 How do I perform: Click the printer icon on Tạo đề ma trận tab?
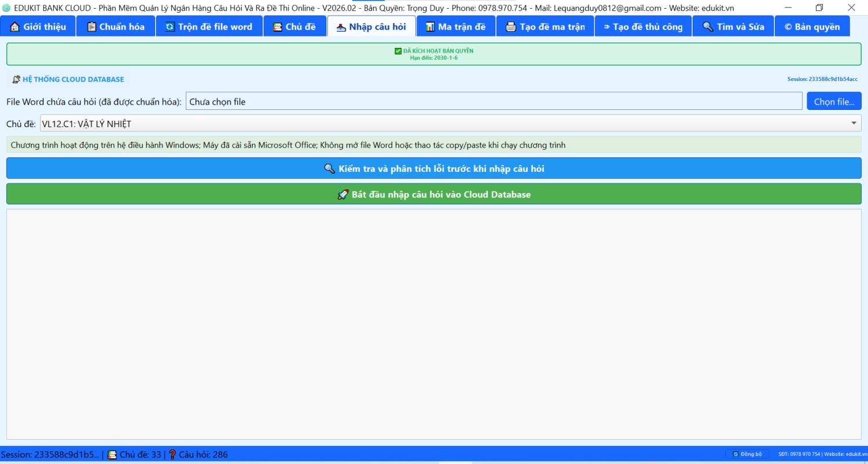click(x=511, y=27)
